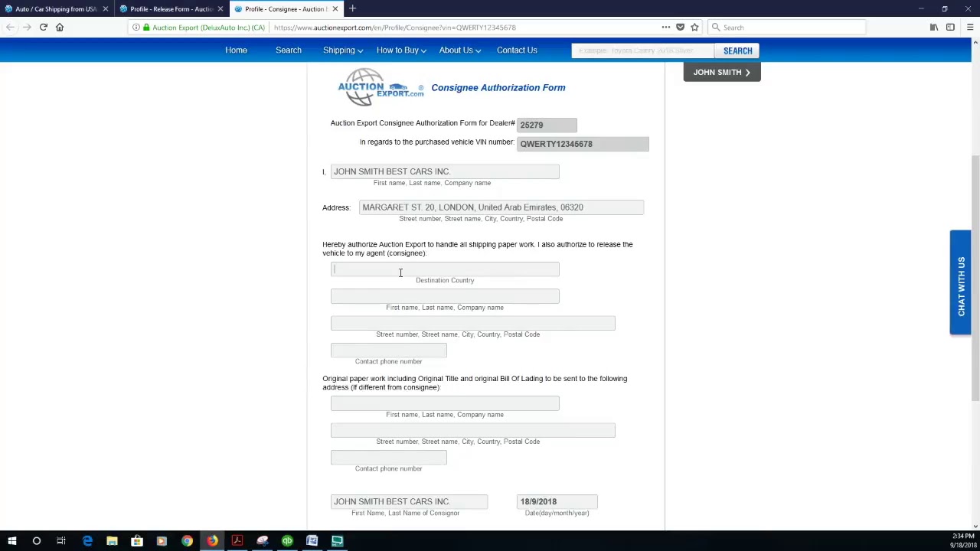Go back with the browser back arrow
Image resolution: width=980 pixels, height=551 pixels.
pyautogui.click(x=10, y=28)
